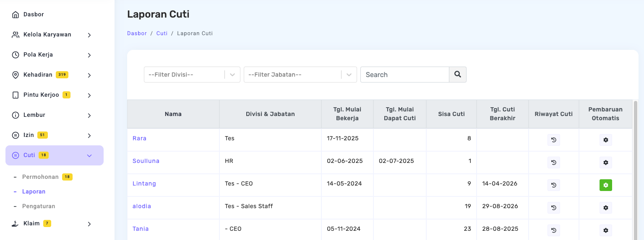Expand the Pola Kerja submenu chevron
The image size is (644, 240).
coord(89,55)
